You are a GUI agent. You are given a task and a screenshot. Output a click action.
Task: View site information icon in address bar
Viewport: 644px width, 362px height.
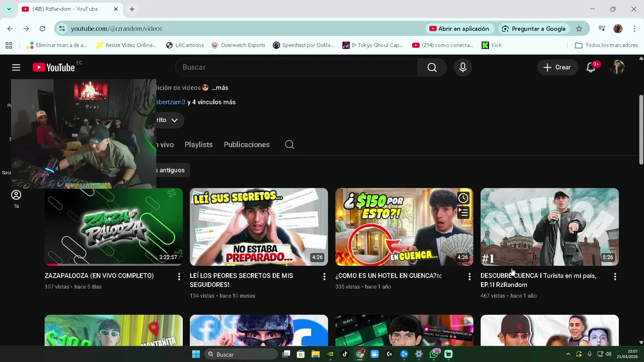[61, 29]
